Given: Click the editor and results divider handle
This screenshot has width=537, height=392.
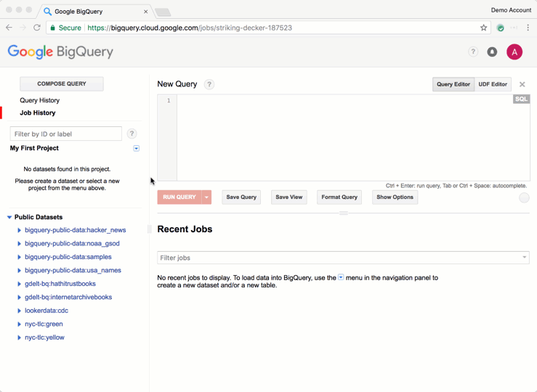Looking at the screenshot, I should [344, 213].
